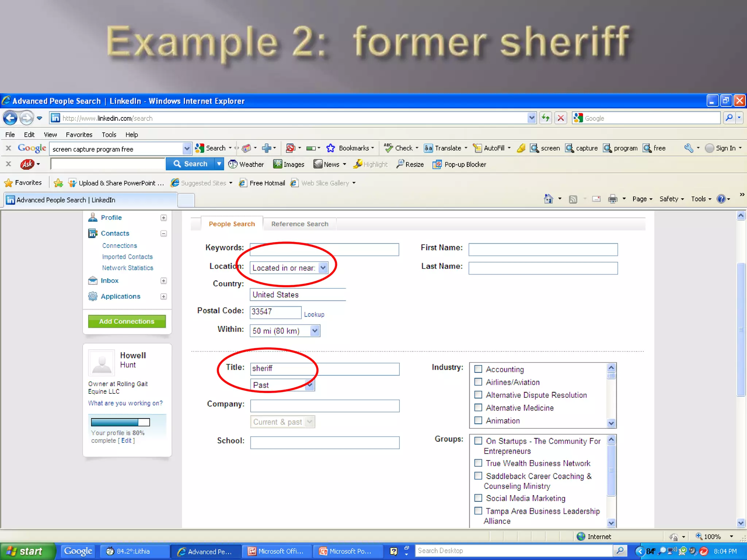
Task: Click the Home icon in command bar
Action: (548, 199)
